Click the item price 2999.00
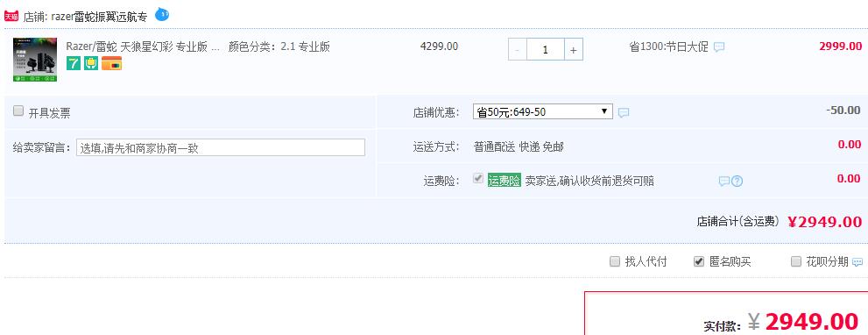 (x=840, y=46)
